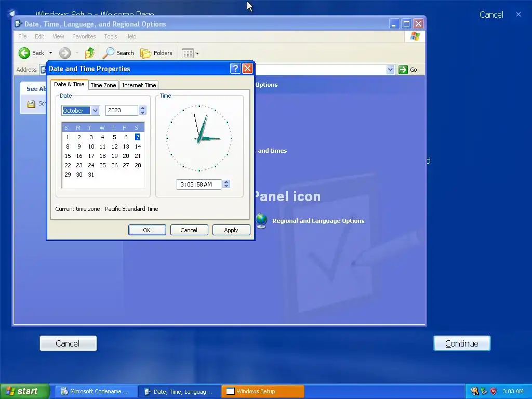The image size is (532, 399).
Task: Click the time field showing 3:03:58 AM
Action: coord(199,184)
